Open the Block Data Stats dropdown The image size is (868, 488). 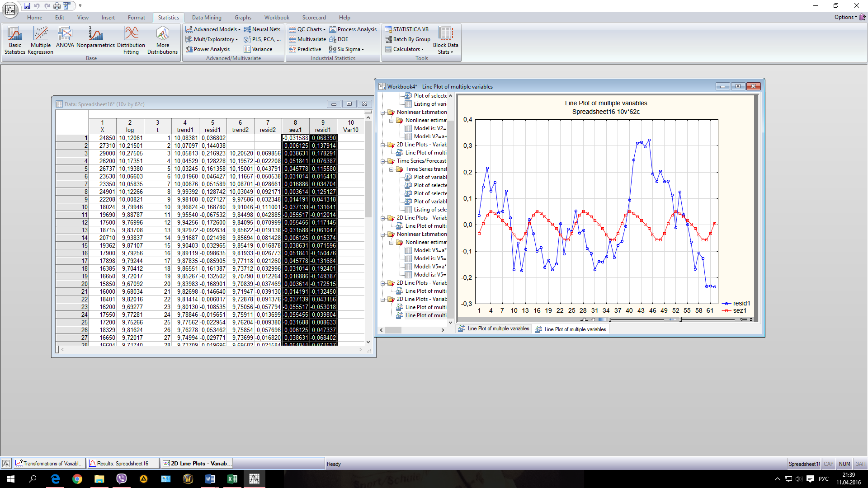(445, 40)
